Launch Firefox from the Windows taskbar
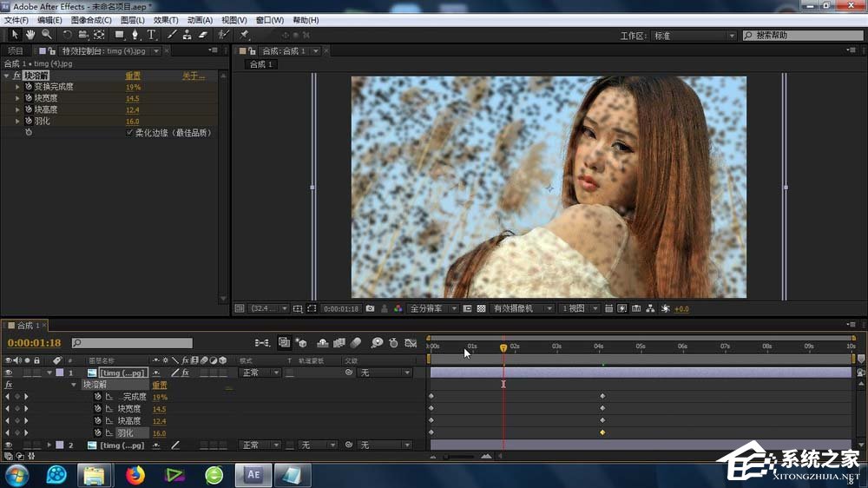868x488 pixels. pos(135,475)
